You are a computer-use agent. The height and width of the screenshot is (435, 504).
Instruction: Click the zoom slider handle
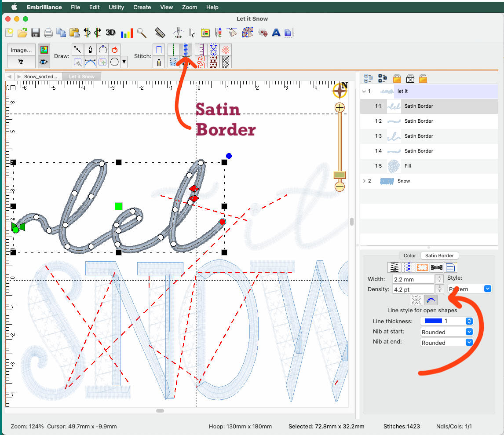(x=340, y=175)
